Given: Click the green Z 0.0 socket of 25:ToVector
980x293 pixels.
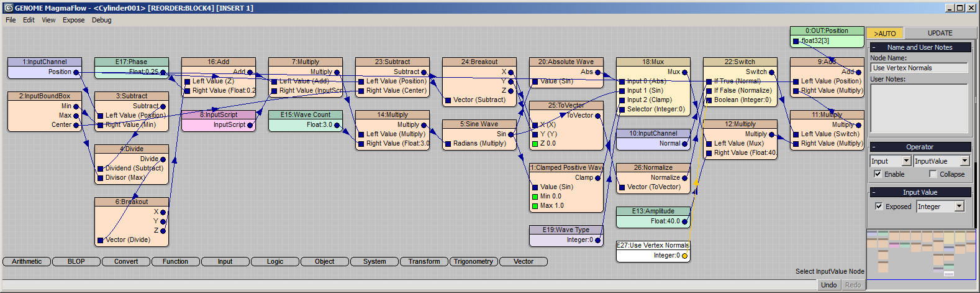Looking at the screenshot, I should tap(535, 144).
